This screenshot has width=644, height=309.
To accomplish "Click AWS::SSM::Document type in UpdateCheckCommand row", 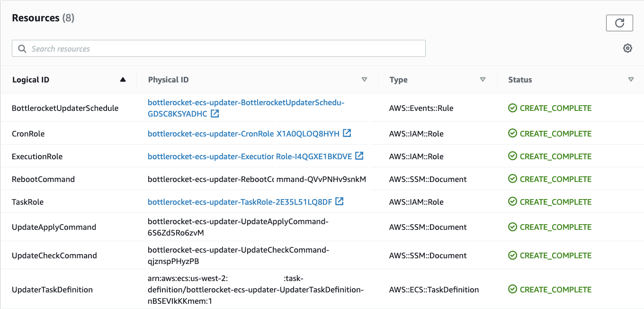I will pyautogui.click(x=428, y=255).
